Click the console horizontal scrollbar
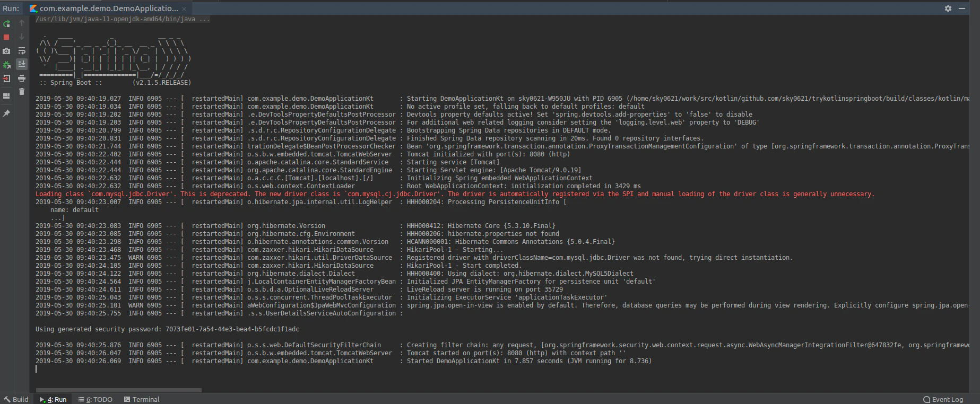Viewport: 980px width, 404px height. [x=118, y=390]
